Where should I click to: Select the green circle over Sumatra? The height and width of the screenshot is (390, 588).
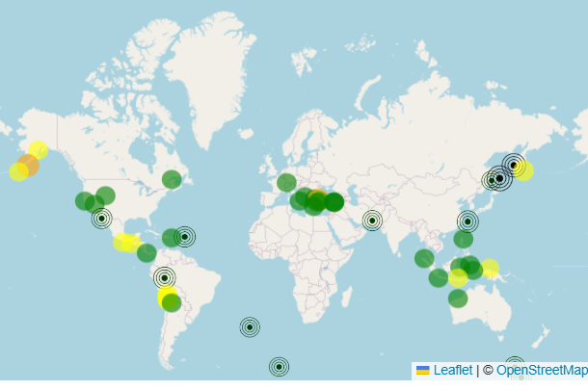click(439, 277)
